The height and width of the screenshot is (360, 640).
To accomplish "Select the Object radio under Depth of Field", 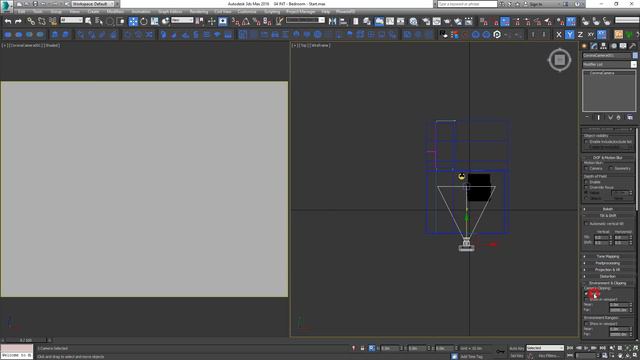I will point(587,198).
